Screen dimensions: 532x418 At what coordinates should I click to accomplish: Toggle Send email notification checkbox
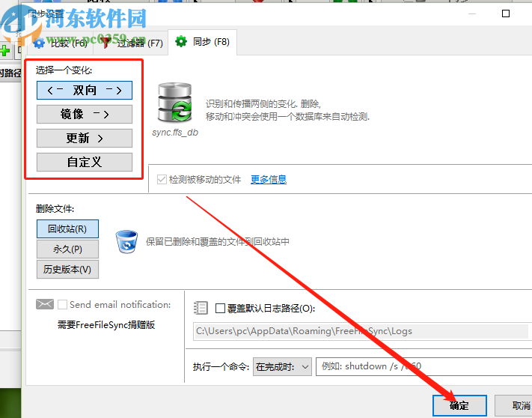pos(62,305)
